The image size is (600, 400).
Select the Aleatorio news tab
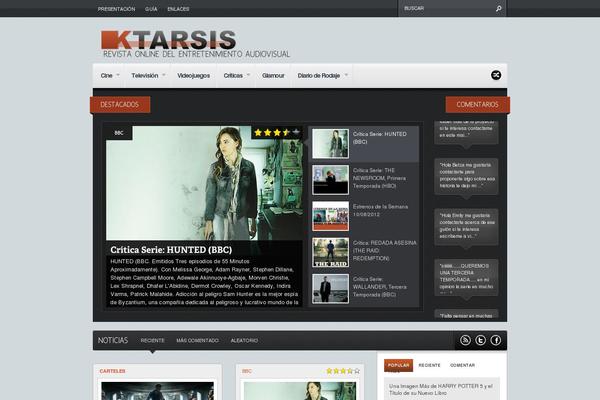coord(244,340)
